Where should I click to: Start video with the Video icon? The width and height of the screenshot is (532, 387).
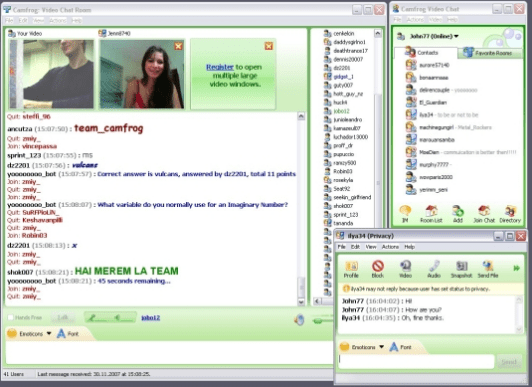click(x=405, y=269)
